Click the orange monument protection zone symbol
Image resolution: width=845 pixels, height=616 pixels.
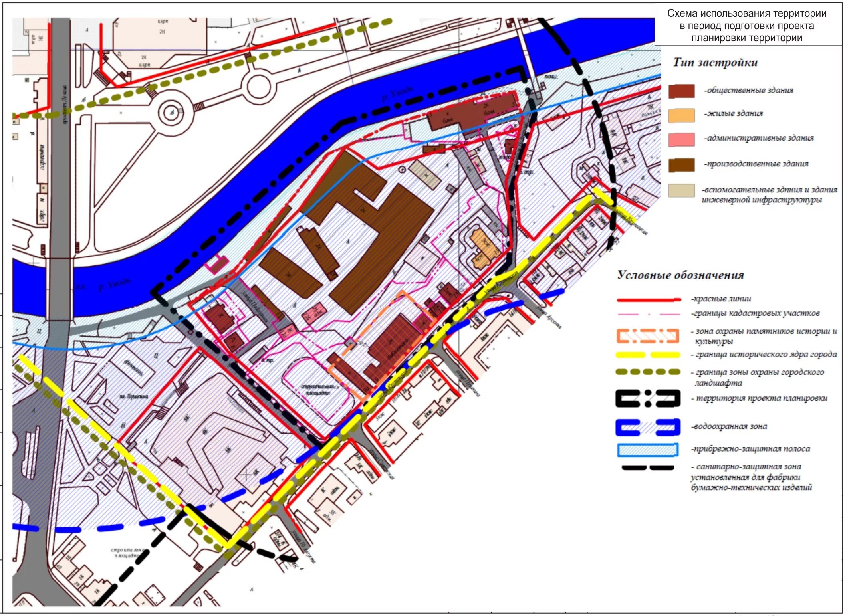[648, 336]
